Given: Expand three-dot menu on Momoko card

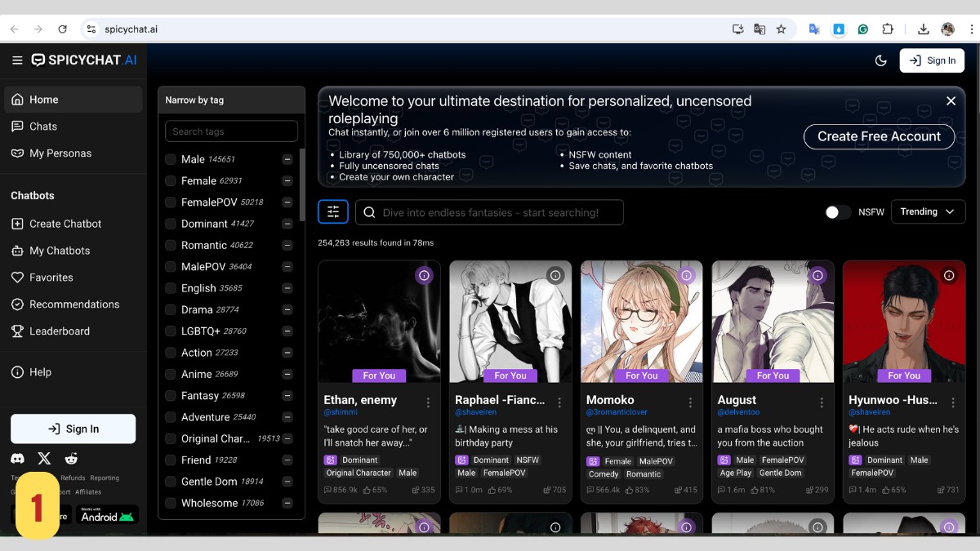Looking at the screenshot, I should pyautogui.click(x=690, y=402).
